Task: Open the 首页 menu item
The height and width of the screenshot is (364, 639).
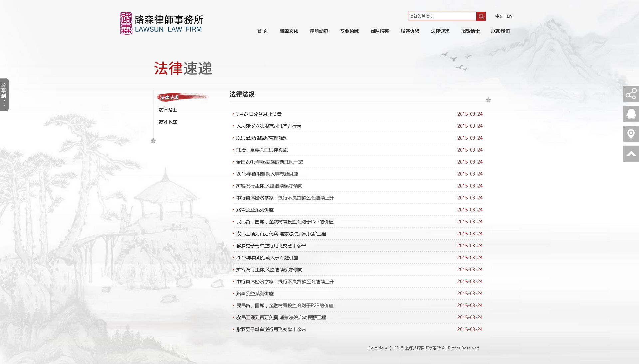Action: (262, 31)
